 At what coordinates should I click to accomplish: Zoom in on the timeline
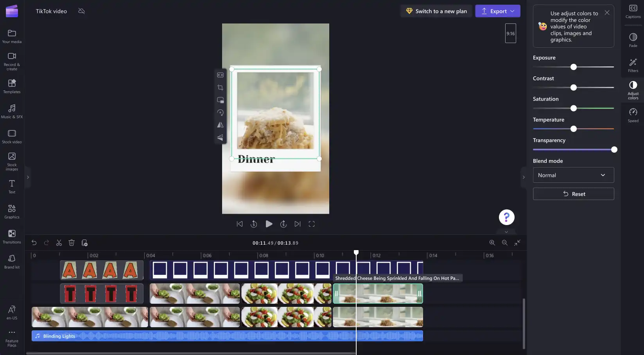pyautogui.click(x=492, y=243)
